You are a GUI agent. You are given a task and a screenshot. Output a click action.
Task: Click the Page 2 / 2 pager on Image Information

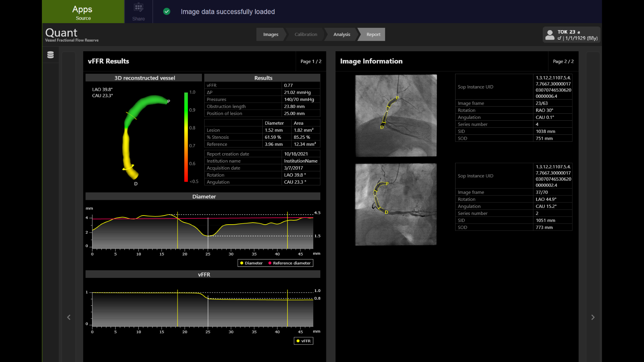tap(563, 61)
